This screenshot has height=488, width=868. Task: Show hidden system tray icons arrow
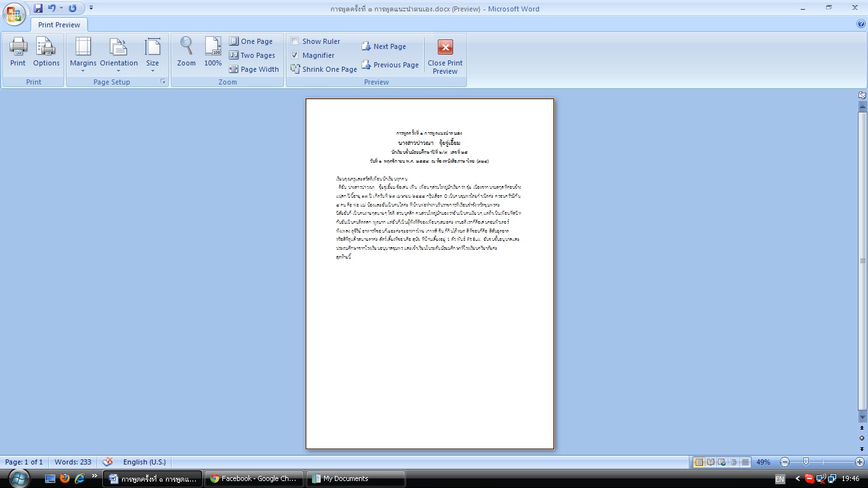[798, 478]
